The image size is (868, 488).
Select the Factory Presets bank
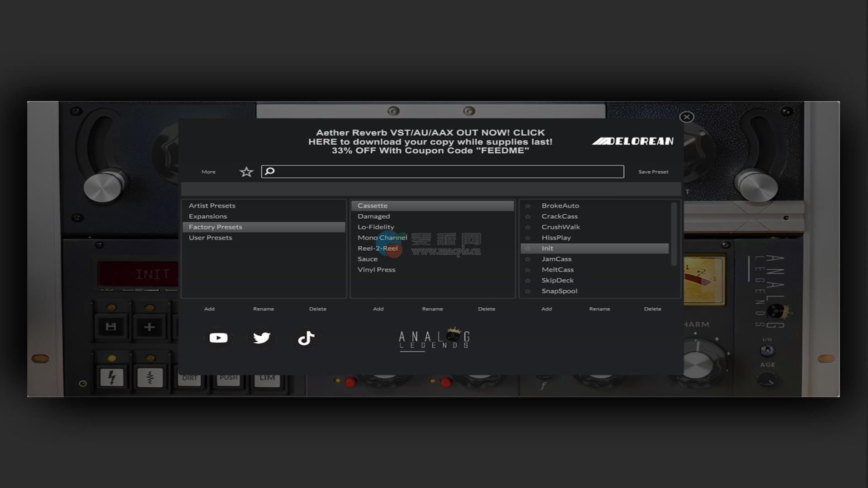[x=216, y=227]
